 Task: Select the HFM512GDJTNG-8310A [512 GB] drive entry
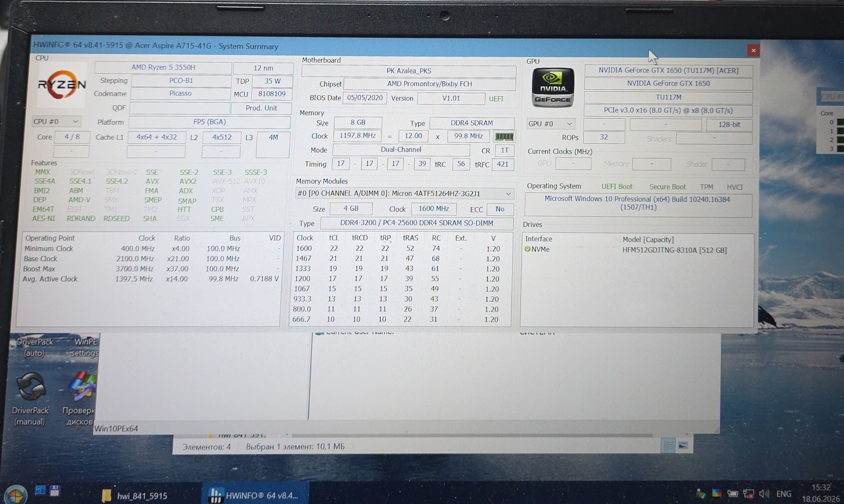674,251
